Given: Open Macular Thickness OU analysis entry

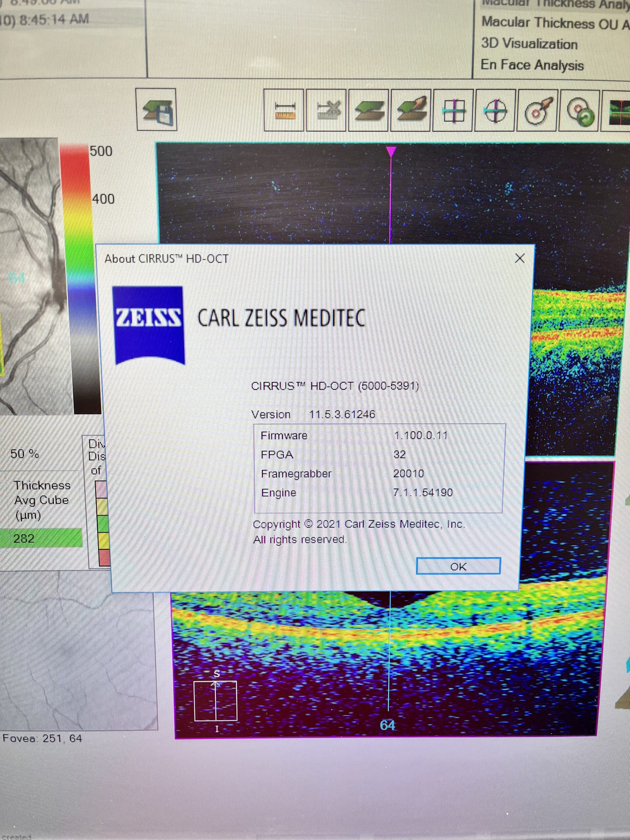Looking at the screenshot, I should coord(556,24).
